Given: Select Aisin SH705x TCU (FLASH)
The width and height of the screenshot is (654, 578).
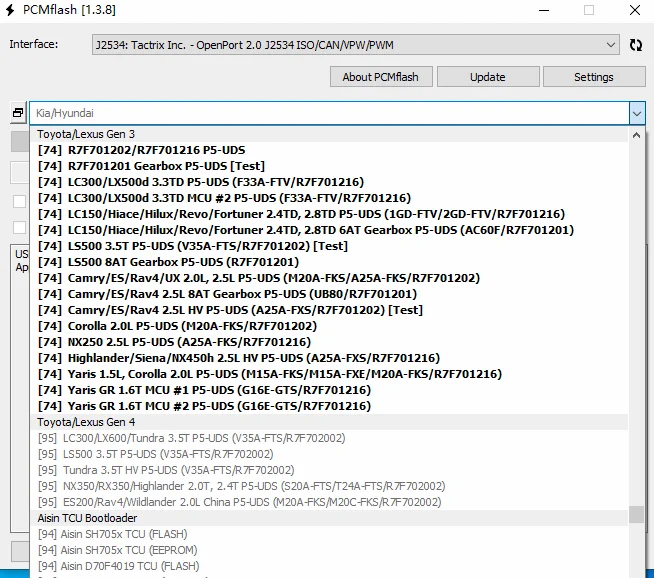Looking at the screenshot, I should point(329,534).
